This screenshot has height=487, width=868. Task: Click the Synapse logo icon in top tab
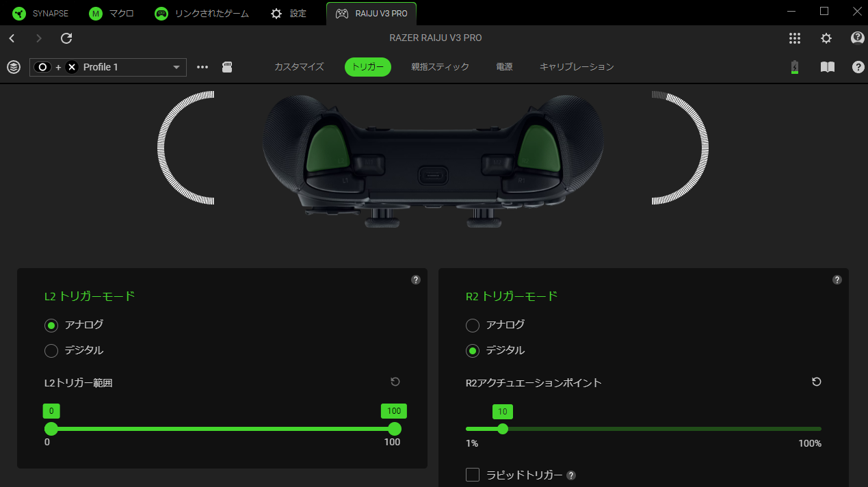point(19,13)
